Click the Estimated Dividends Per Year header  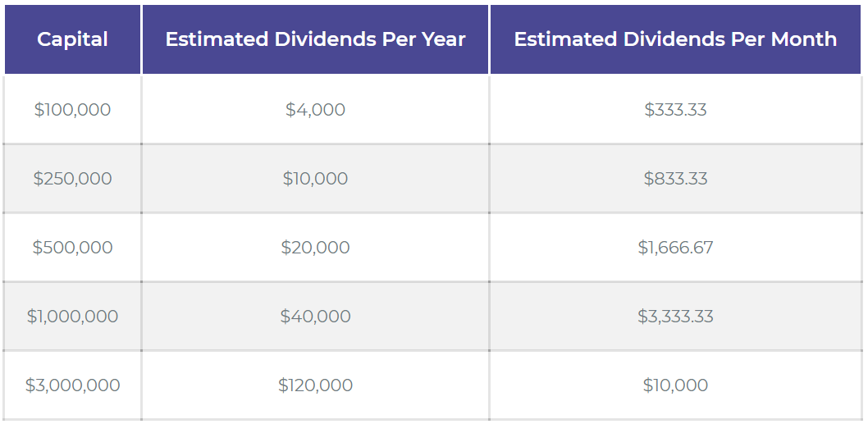tap(315, 39)
